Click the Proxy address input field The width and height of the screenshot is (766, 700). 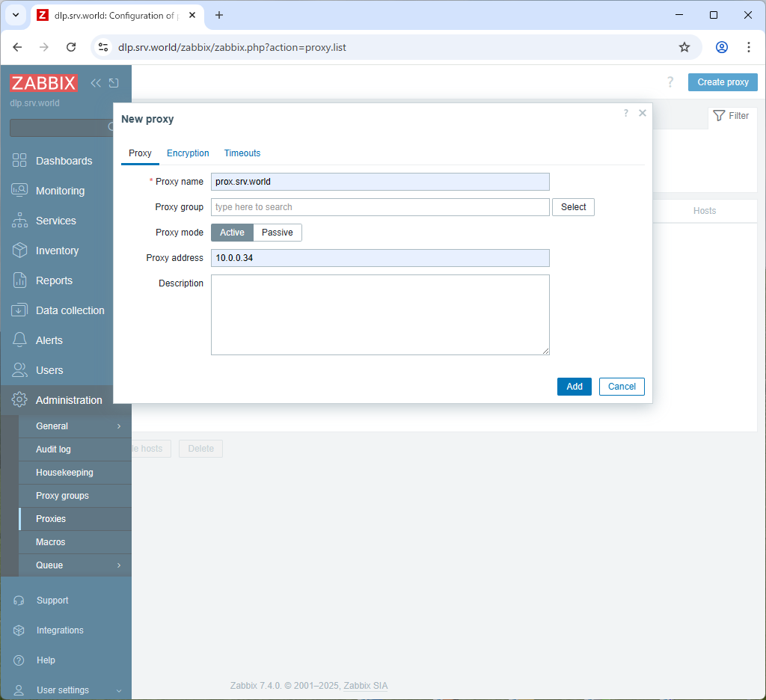[380, 258]
